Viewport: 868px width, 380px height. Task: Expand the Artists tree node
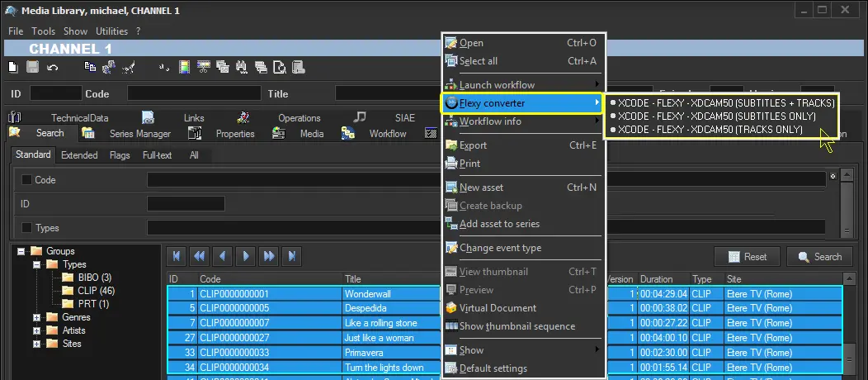click(x=37, y=330)
